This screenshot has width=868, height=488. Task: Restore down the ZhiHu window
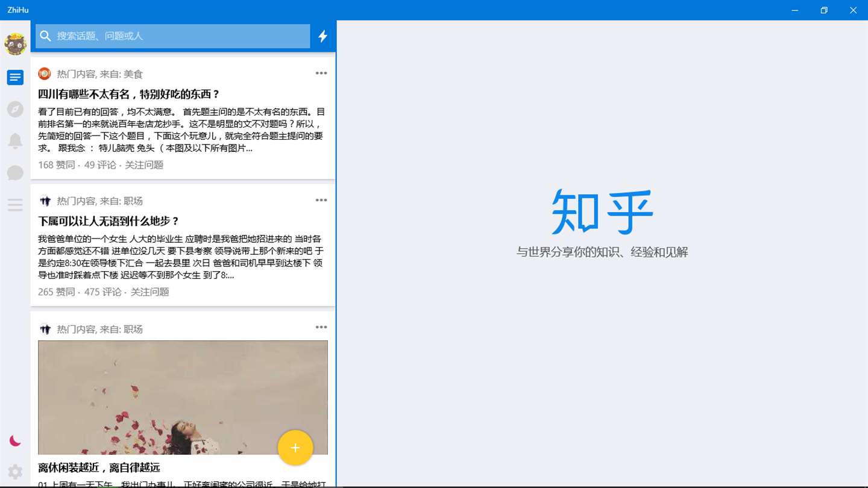(824, 10)
